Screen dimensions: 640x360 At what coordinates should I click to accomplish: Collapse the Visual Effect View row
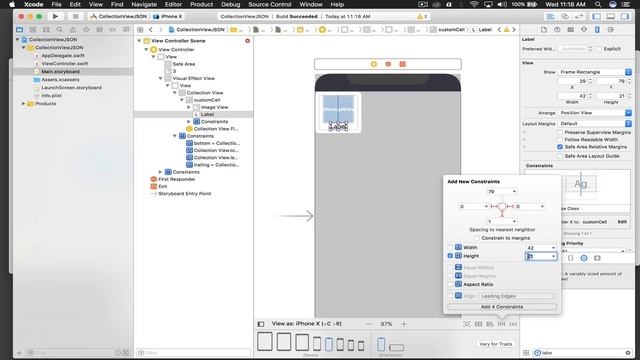[160, 78]
